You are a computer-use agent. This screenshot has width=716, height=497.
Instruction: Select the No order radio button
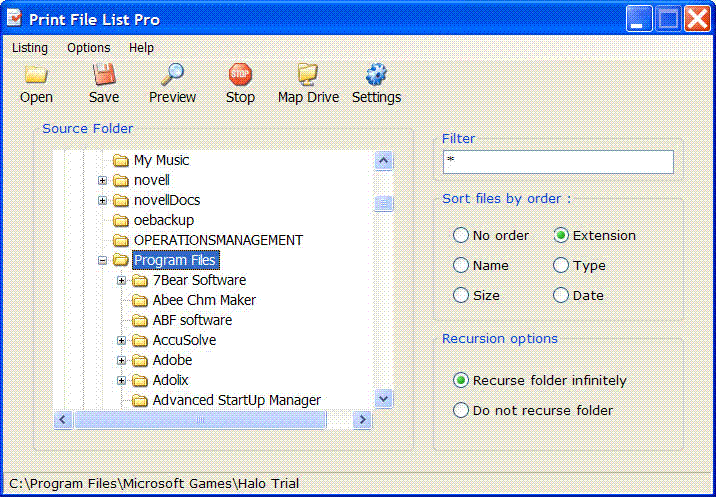[461, 236]
